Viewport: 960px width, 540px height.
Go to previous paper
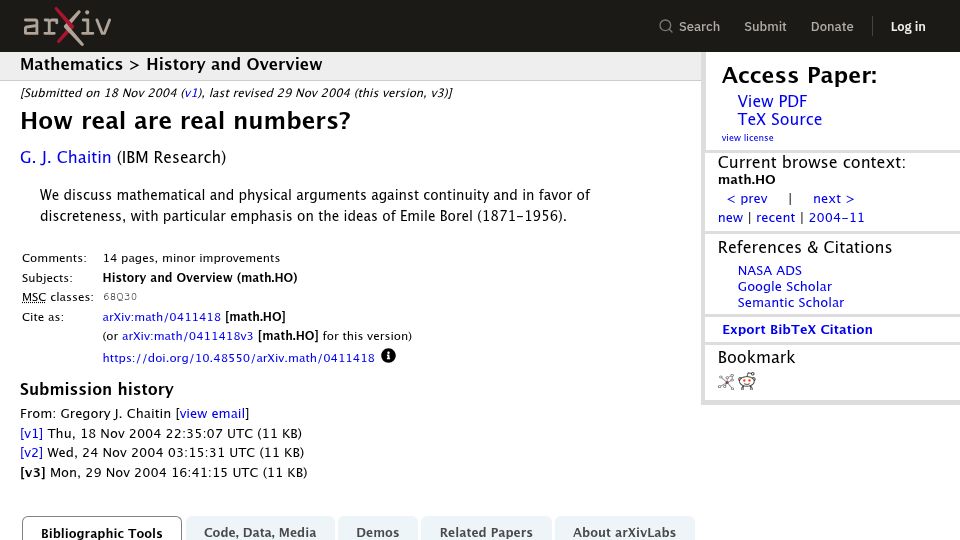[747, 198]
